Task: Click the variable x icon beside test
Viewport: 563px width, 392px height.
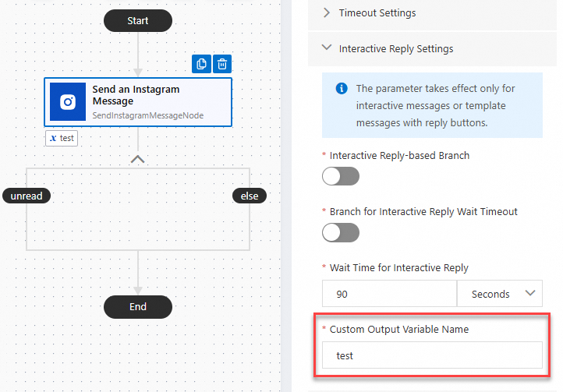Action: point(53,138)
